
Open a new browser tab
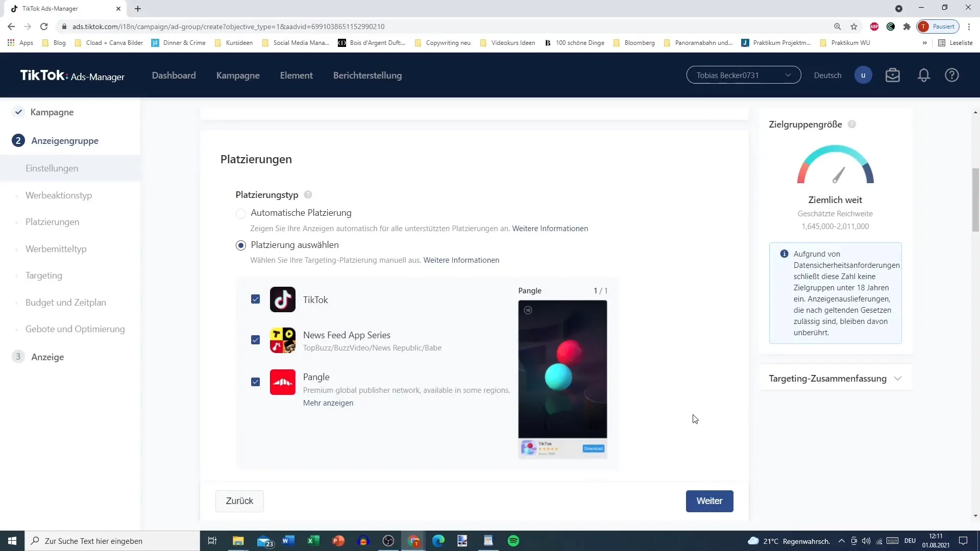pos(138,9)
